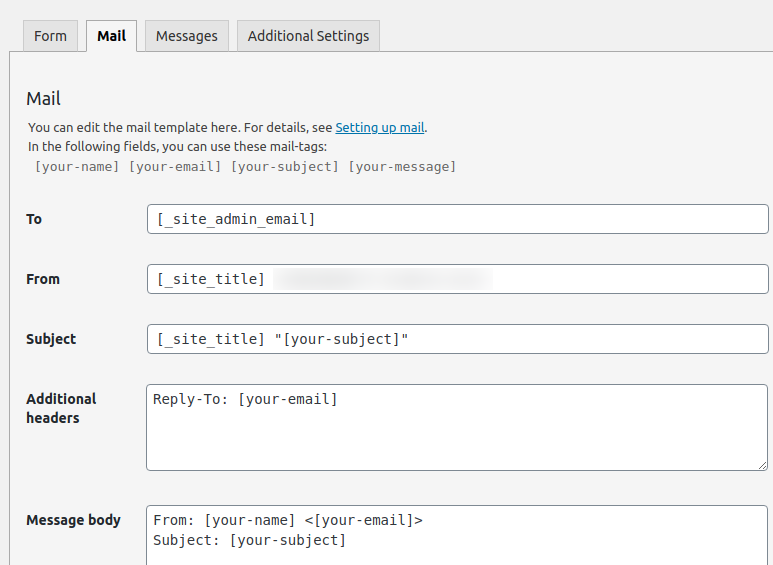Select the Mail tab
773x565 pixels.
111,36
